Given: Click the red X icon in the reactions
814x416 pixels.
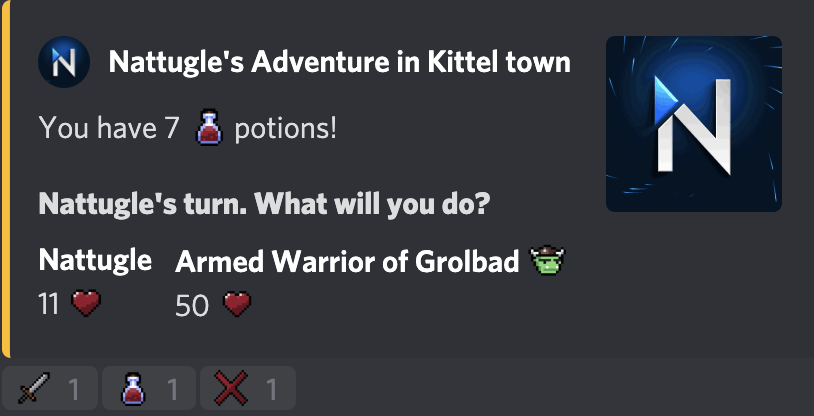Looking at the screenshot, I should tap(232, 388).
